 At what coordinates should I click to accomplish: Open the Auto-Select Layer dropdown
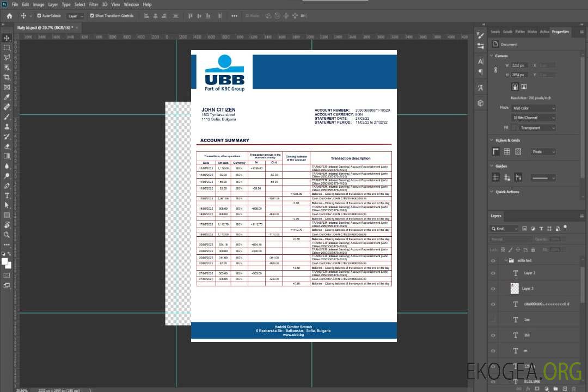pos(75,16)
